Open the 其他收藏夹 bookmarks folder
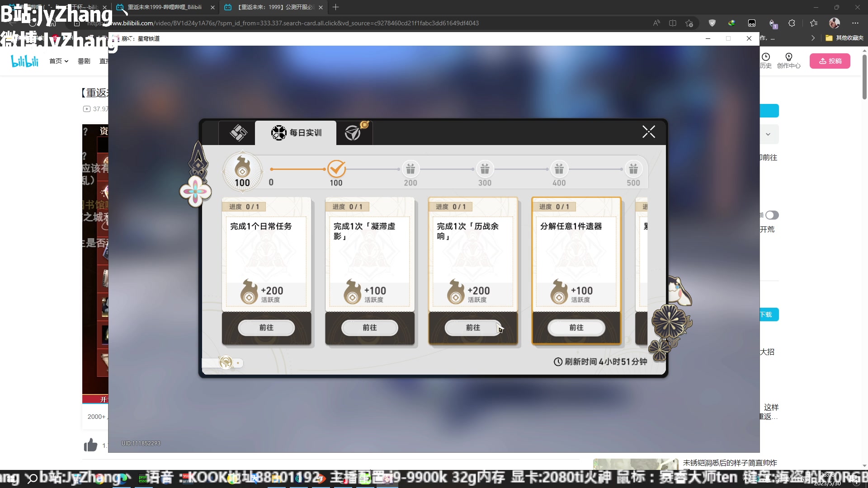The width and height of the screenshot is (868, 488). pos(844,38)
